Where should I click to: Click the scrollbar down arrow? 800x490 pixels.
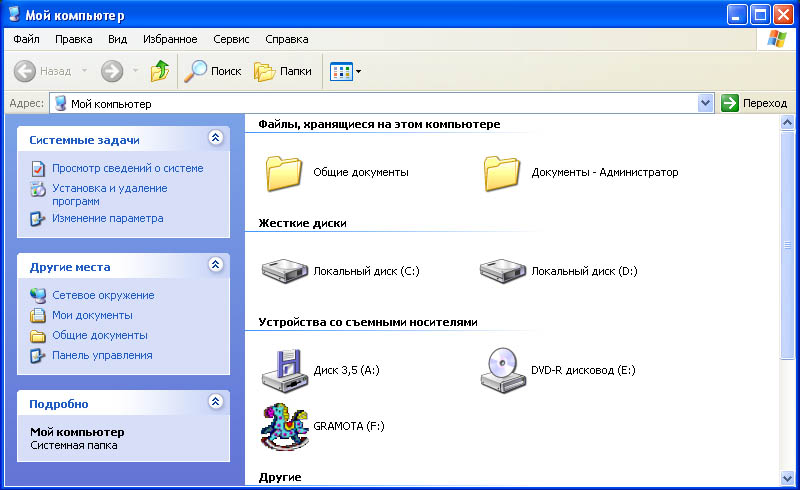[787, 478]
